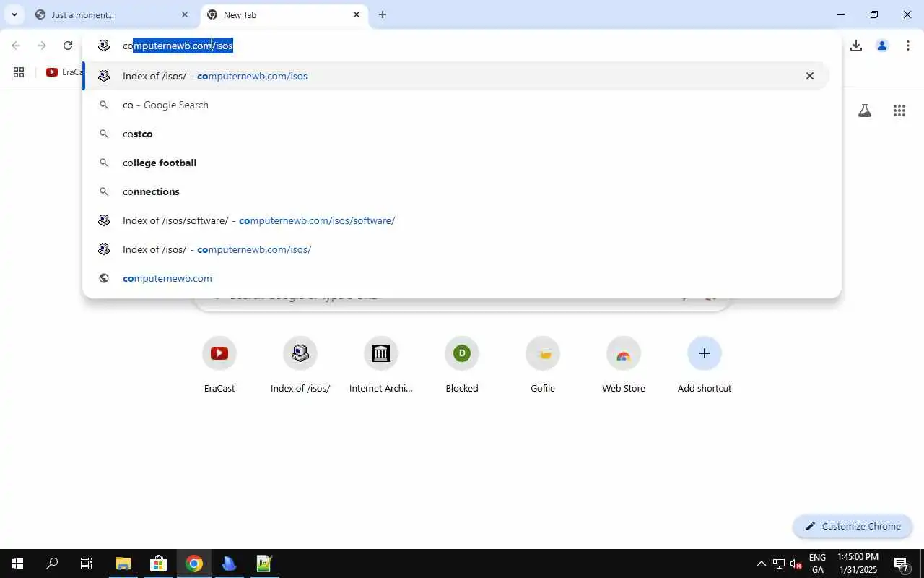This screenshot has width=924, height=578.
Task: Click the Chrome taskbar icon
Action: 193,564
